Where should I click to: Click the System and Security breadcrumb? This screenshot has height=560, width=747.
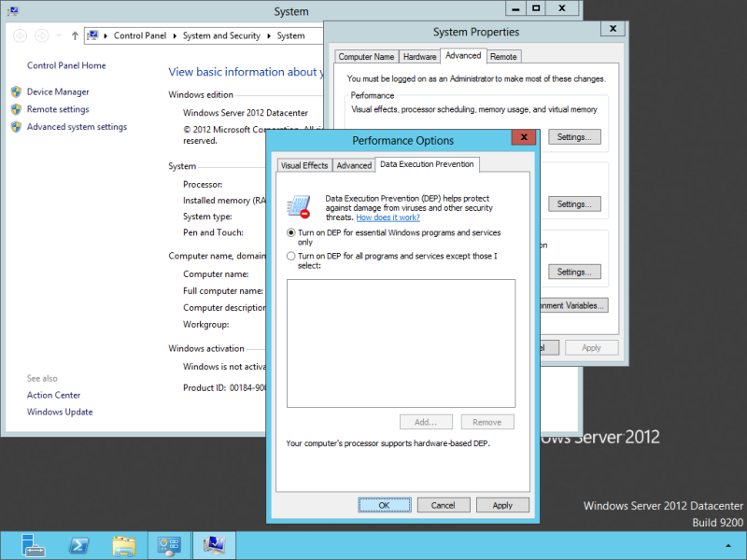221,35
